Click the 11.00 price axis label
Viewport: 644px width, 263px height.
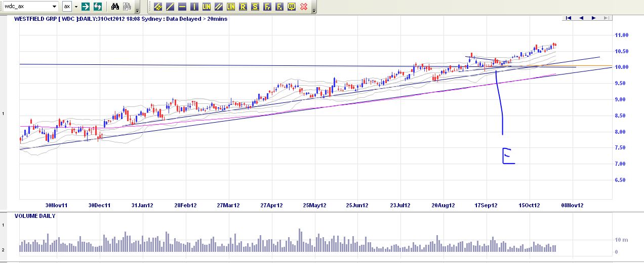coord(621,35)
